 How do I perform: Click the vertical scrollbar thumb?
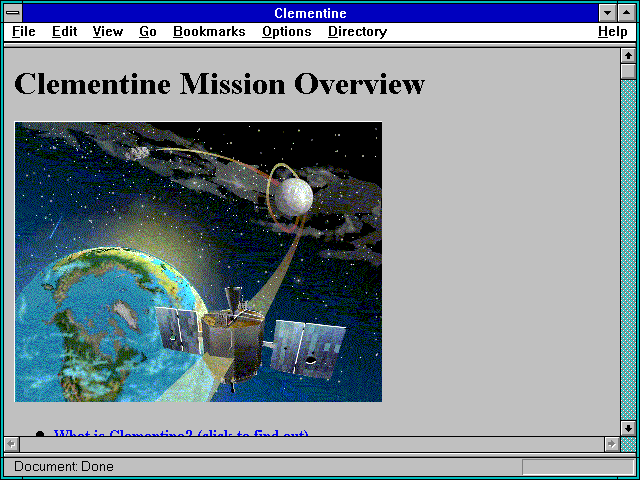coord(628,71)
